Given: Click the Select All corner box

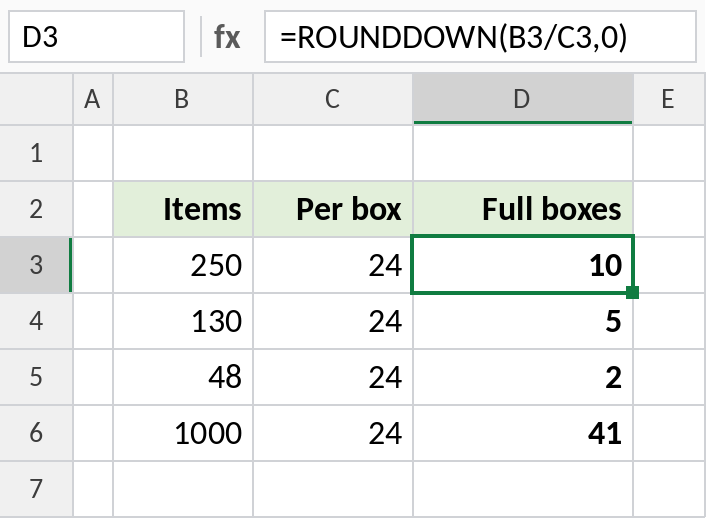Looking at the screenshot, I should [x=36, y=99].
